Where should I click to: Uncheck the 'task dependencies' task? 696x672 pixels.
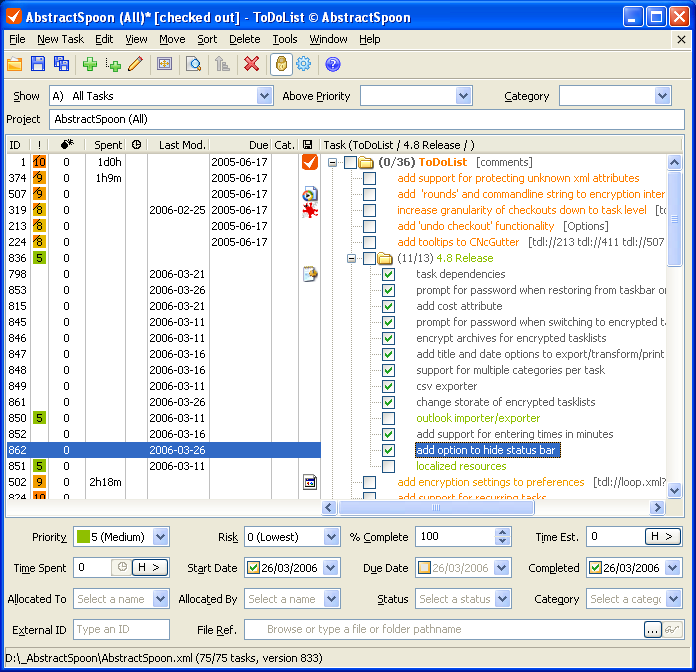388,274
